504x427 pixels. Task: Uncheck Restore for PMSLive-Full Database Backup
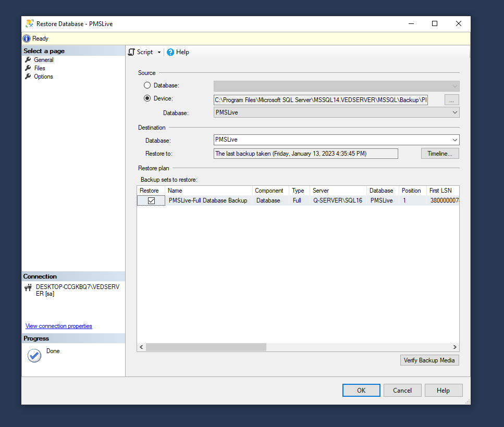coord(151,200)
